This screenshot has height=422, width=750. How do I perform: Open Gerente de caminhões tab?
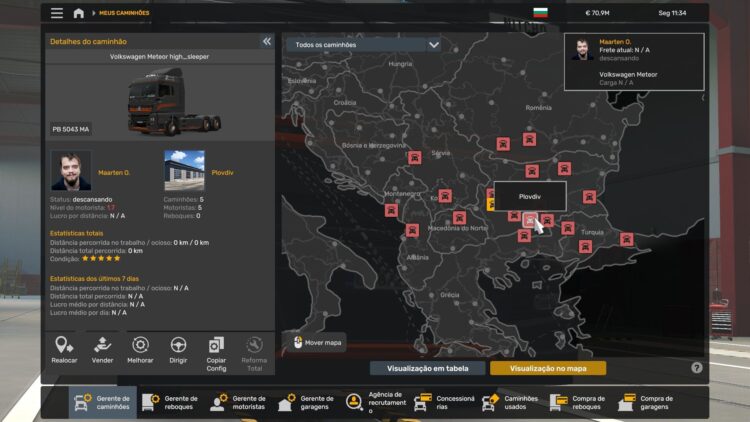(102, 402)
